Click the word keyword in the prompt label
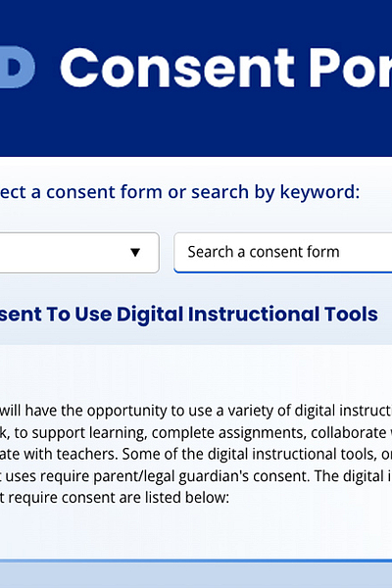392x588 pixels. click(319, 192)
